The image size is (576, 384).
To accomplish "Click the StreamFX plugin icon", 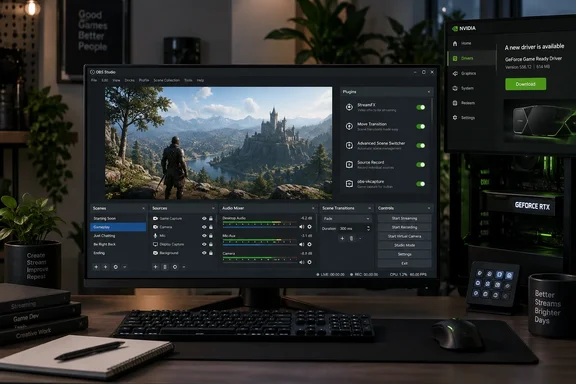I will 349,107.
